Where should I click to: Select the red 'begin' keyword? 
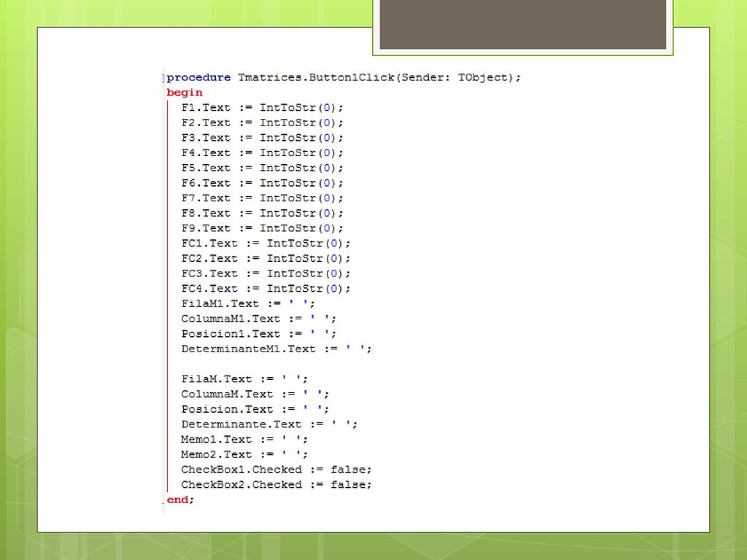(185, 93)
